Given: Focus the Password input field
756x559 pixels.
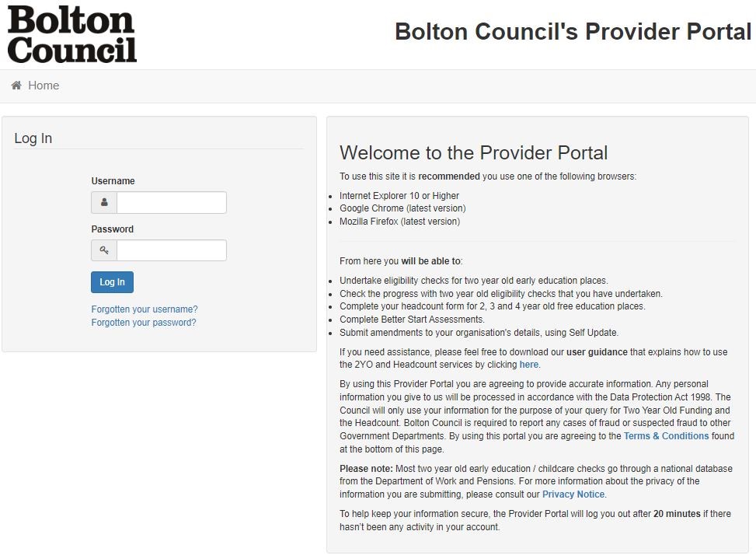Looking at the screenshot, I should [172, 250].
